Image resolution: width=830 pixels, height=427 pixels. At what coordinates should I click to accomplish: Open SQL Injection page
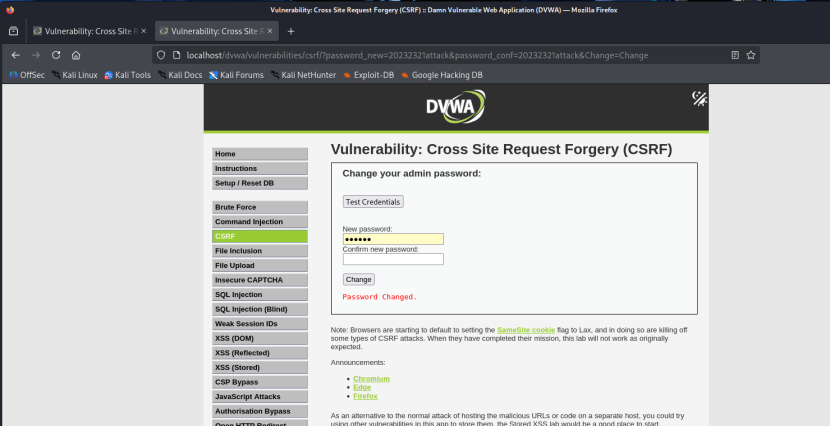[260, 295]
